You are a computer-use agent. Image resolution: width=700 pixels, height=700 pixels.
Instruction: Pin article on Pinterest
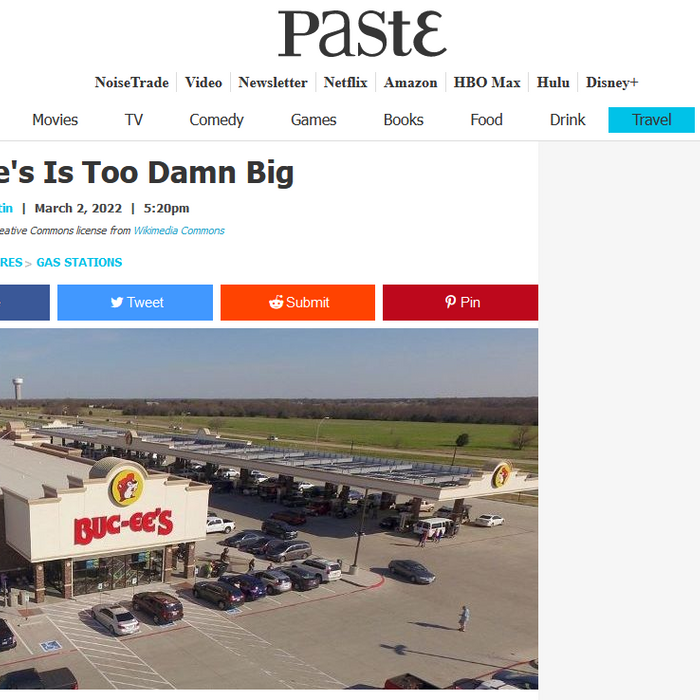[460, 302]
